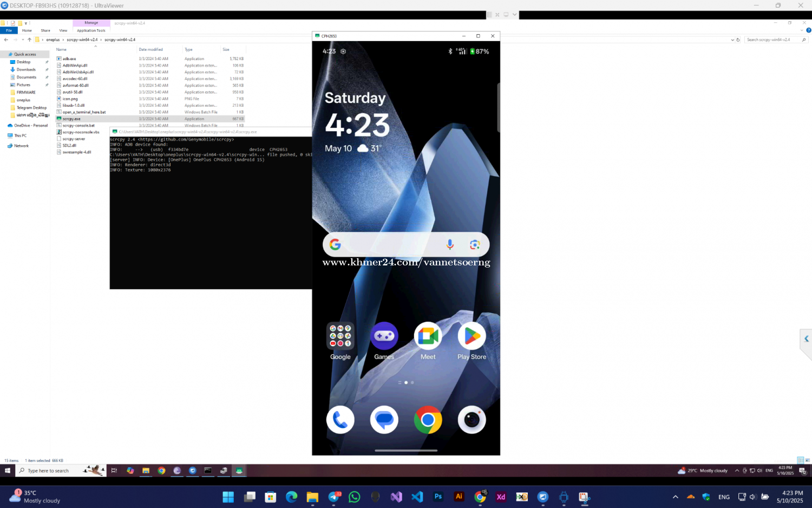Open the Play Store app

pos(472,336)
